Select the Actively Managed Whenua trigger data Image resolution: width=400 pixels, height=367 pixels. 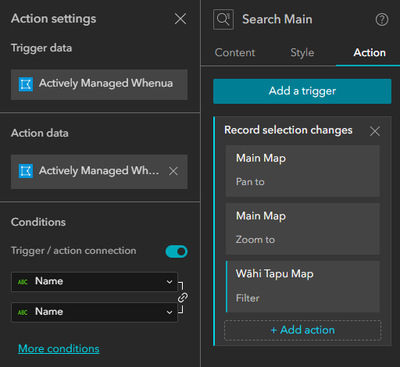click(99, 84)
